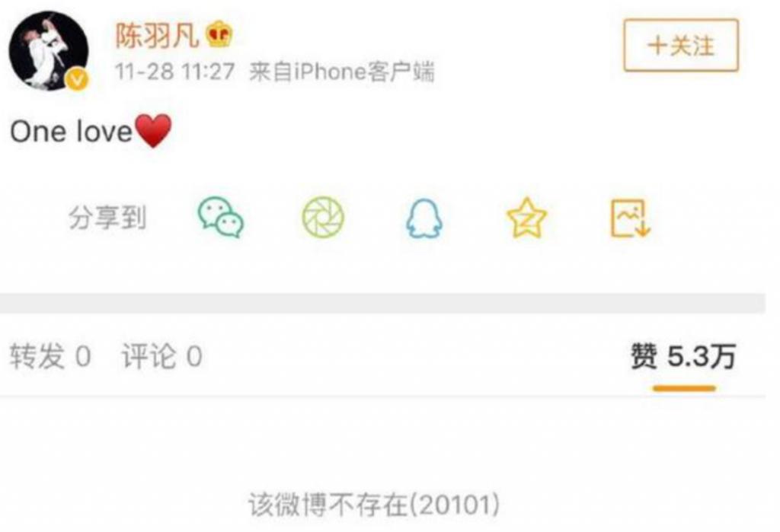The width and height of the screenshot is (780, 532).
Task: Share the post via QQ penguin icon
Action: (x=424, y=218)
